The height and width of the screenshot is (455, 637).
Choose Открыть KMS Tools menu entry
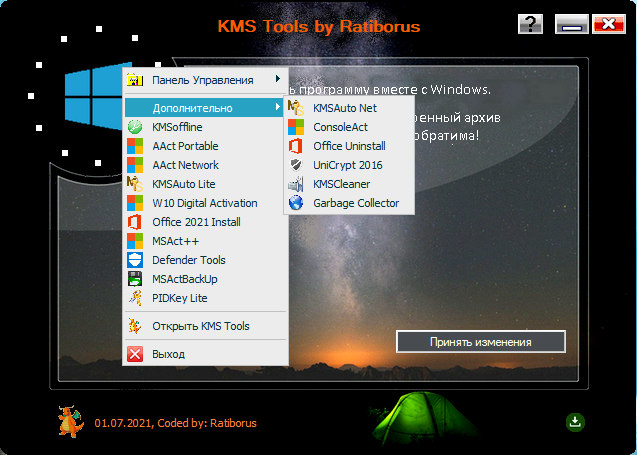click(x=200, y=326)
